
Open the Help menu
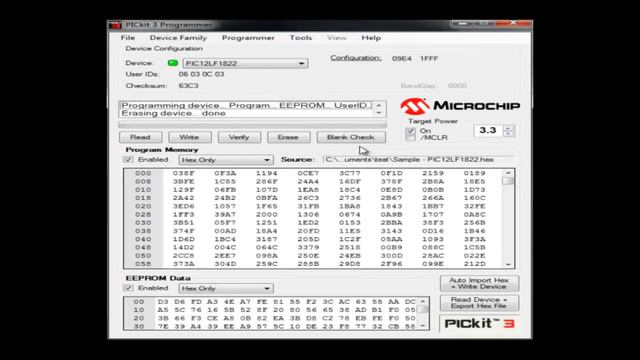tap(371, 38)
